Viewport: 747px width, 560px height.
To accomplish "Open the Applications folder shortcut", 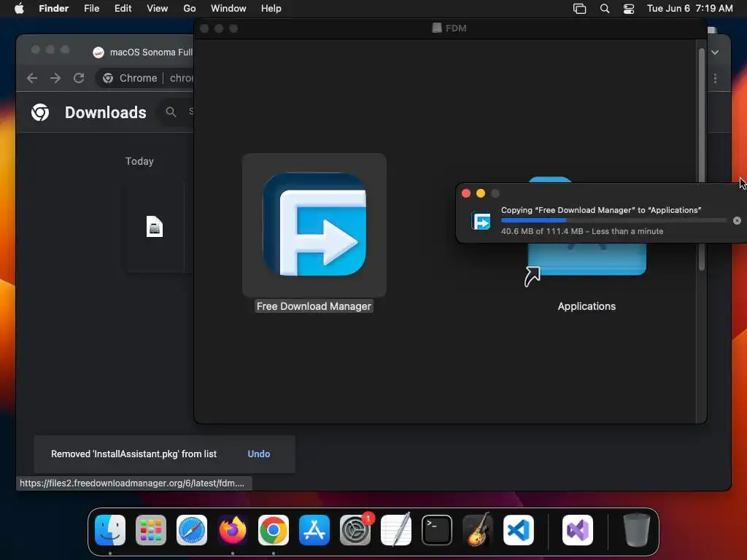I will 587,259.
